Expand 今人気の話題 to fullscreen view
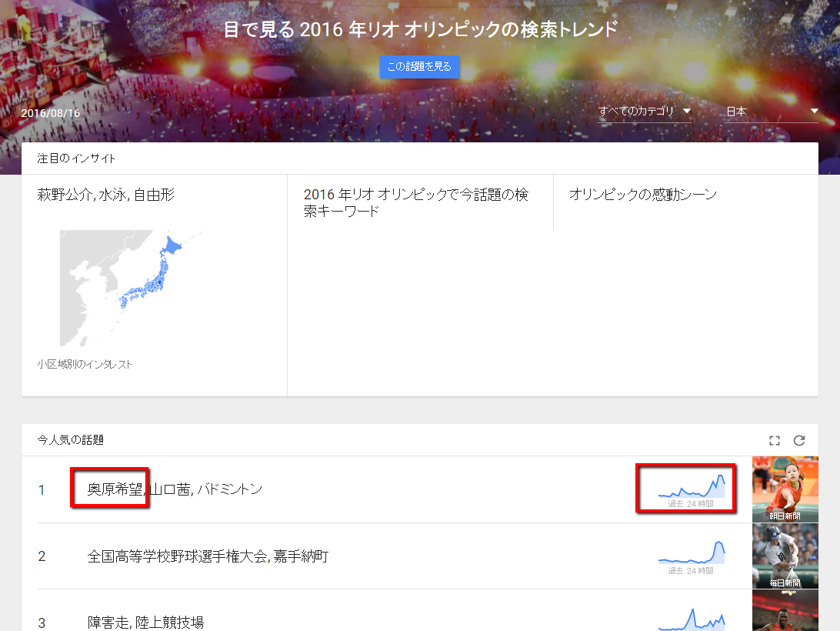 pyautogui.click(x=774, y=440)
